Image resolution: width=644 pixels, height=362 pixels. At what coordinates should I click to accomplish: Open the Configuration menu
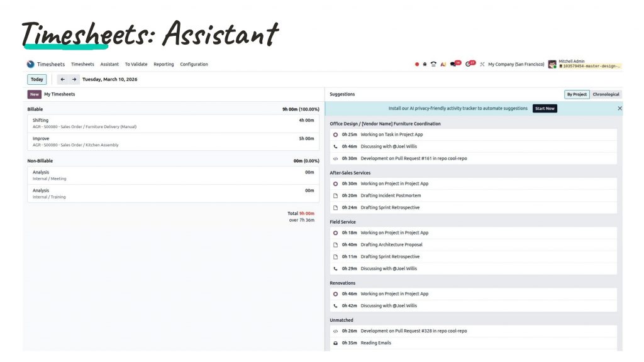tap(194, 63)
